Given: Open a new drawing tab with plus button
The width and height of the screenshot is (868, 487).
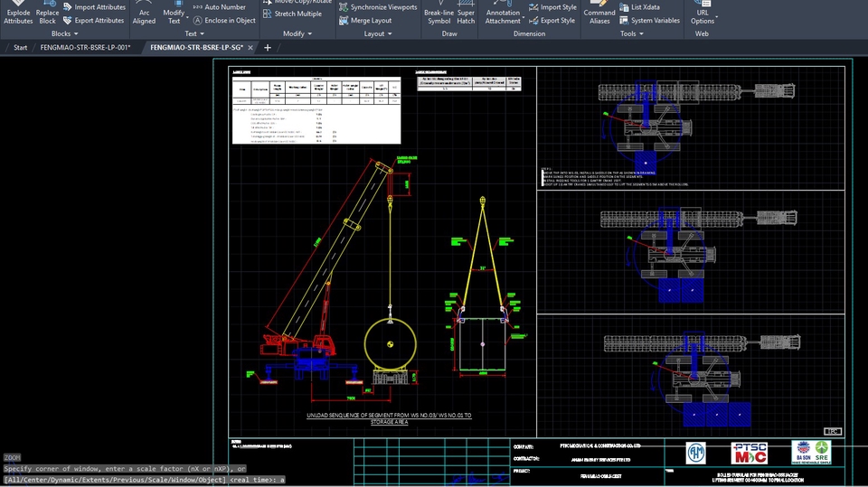Looking at the screenshot, I should pos(268,47).
